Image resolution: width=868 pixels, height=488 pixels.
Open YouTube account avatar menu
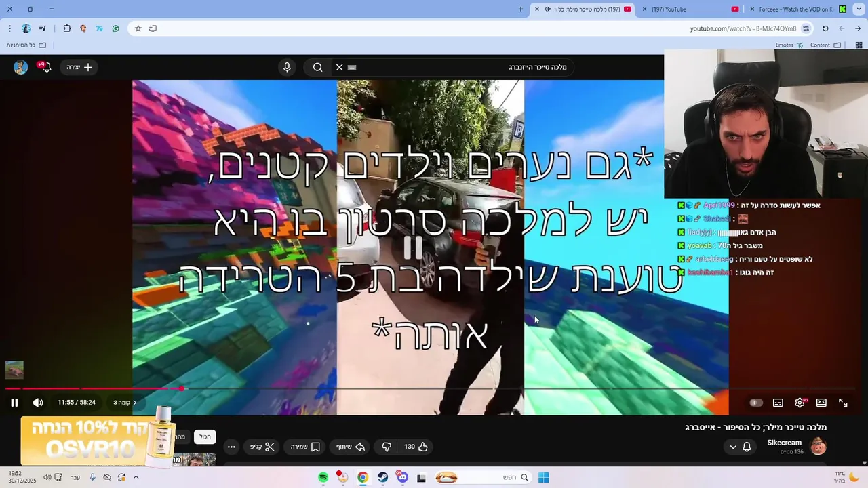20,67
